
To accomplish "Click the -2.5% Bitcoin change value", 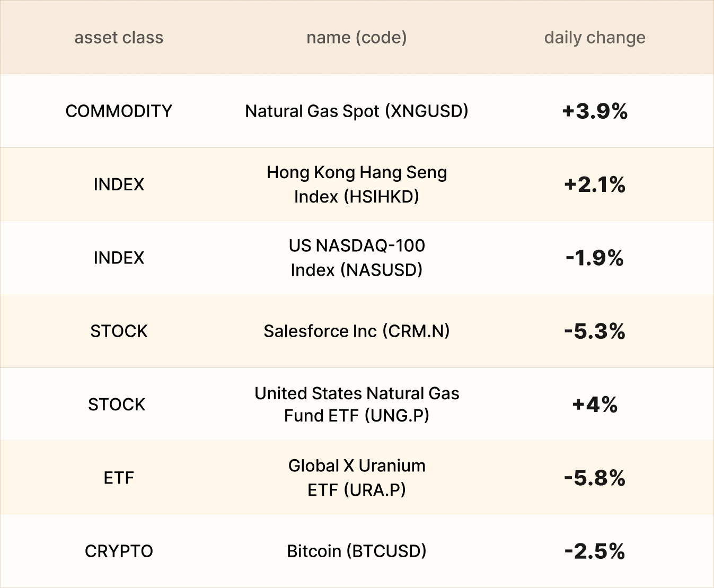I will point(595,551).
